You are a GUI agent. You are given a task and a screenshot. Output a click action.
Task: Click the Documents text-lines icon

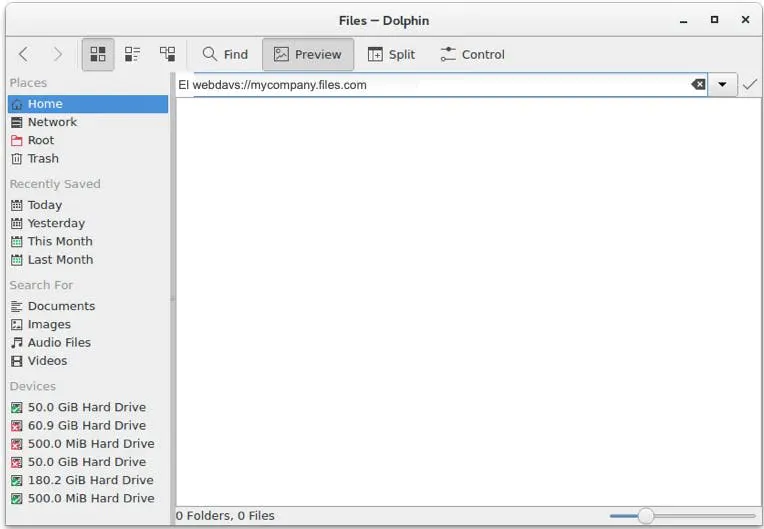pos(17,306)
